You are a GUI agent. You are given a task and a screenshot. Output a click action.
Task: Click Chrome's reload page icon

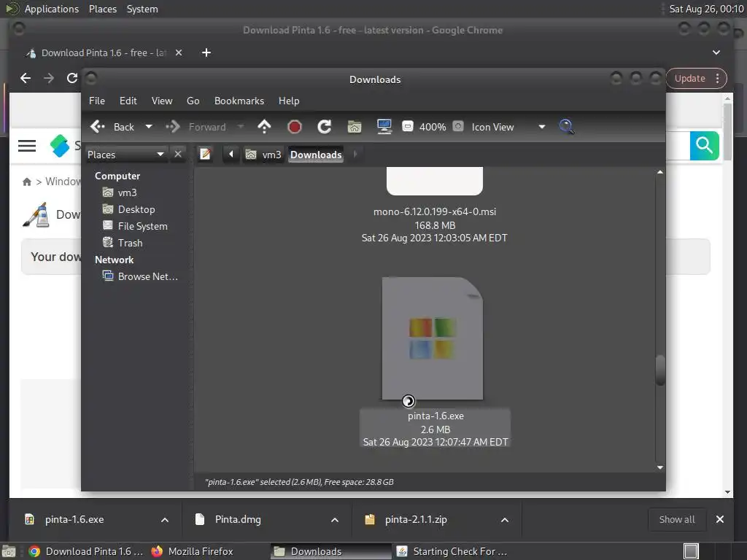click(72, 78)
